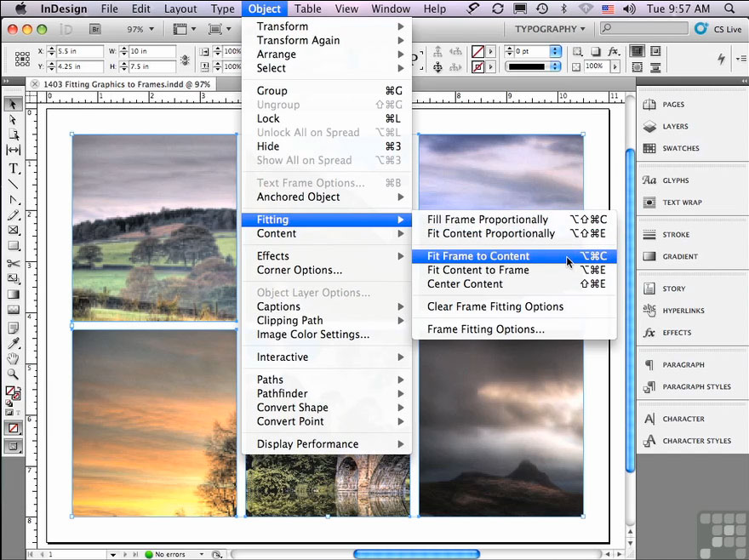Expand fill color options arrow
This screenshot has width=749, height=560.
[490, 51]
